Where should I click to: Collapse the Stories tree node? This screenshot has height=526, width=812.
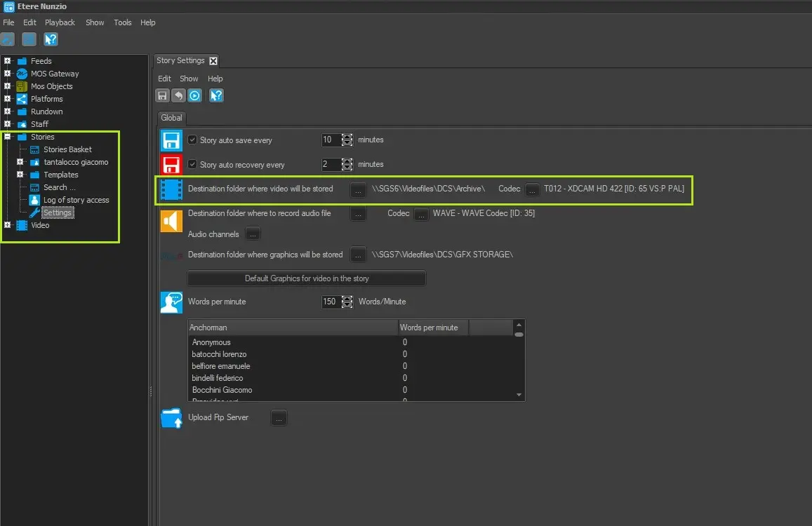[8, 137]
